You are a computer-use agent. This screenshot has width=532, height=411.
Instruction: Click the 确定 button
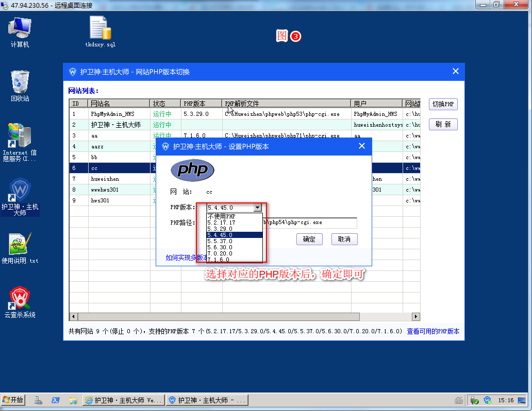309,239
